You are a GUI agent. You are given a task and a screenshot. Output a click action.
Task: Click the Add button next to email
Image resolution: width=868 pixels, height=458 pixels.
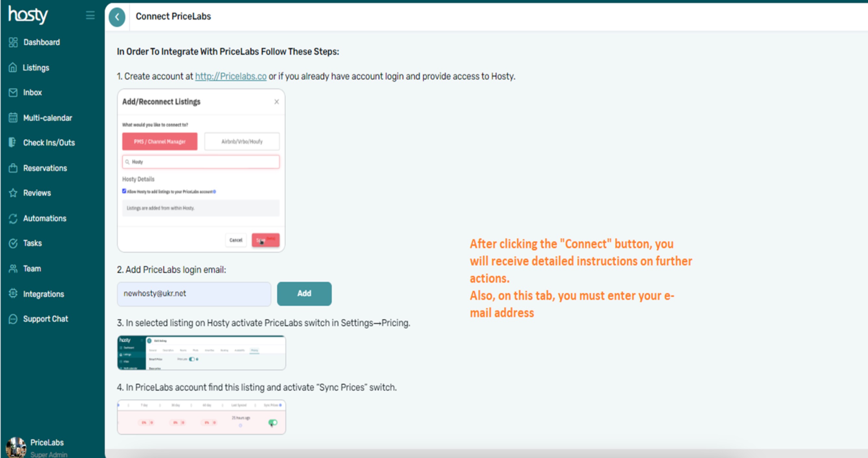click(304, 293)
